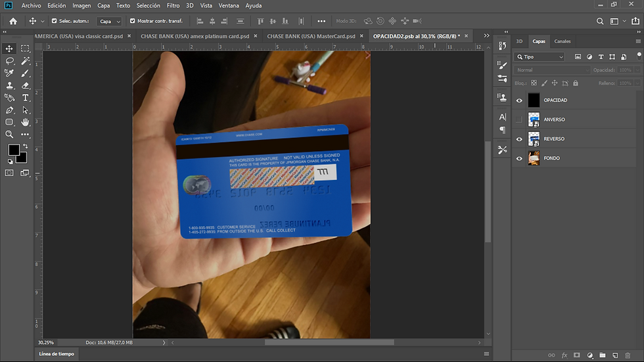The image size is (644, 362).
Task: Open the Move tool preset picker arrow
Action: click(x=42, y=21)
